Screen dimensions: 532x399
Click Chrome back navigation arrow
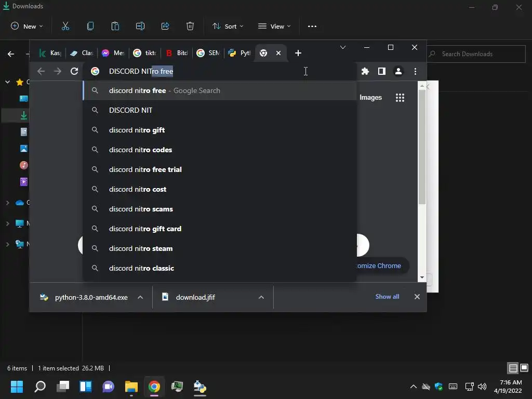pos(41,71)
